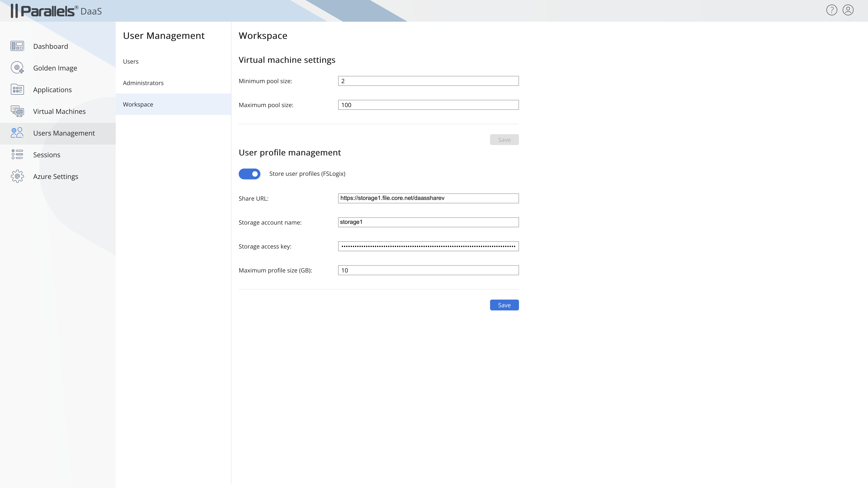868x488 pixels.
Task: Click the Maximum profile size (GB) field
Action: [428, 270]
